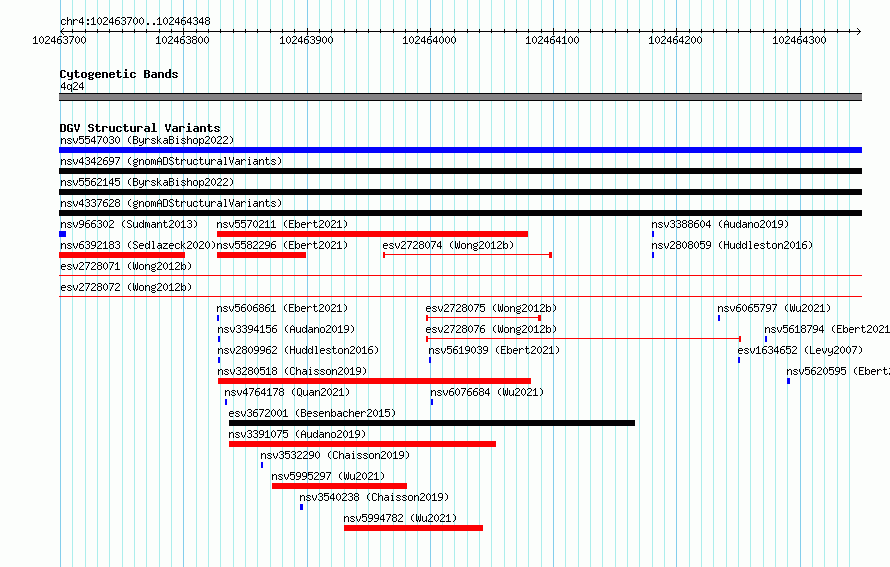Click nsv2809962 (Huddleston2016) label
This screenshot has width=890, height=567.
(x=297, y=350)
